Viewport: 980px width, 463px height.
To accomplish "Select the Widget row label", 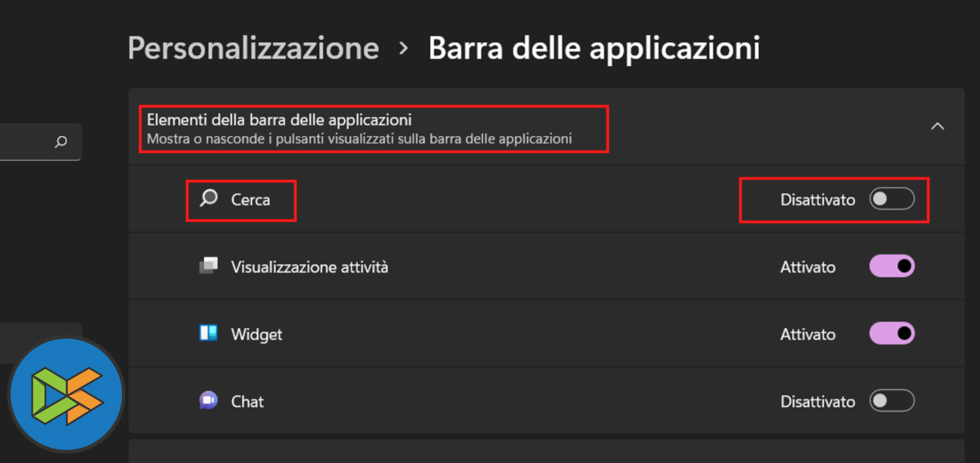I will pos(257,334).
